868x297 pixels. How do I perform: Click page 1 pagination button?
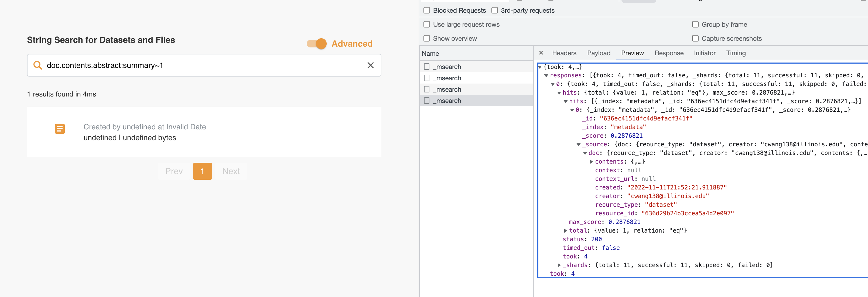coord(202,171)
